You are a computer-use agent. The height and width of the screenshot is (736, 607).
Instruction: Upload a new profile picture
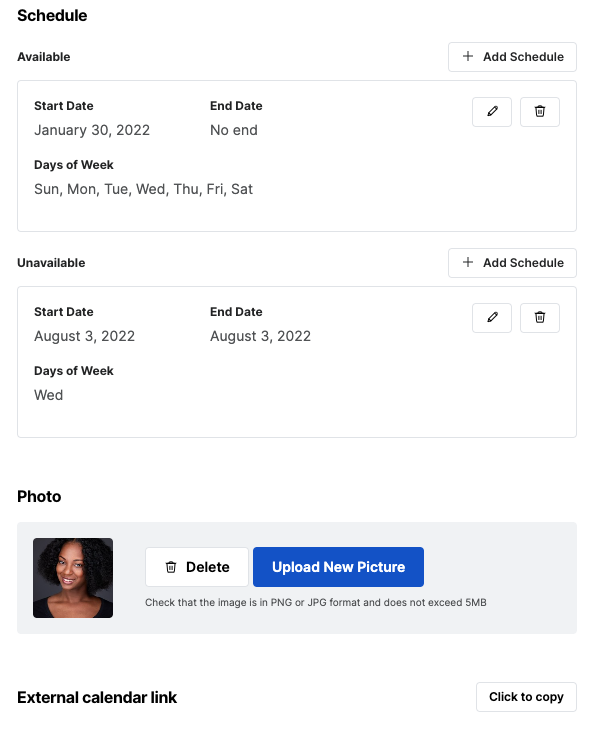coord(338,567)
